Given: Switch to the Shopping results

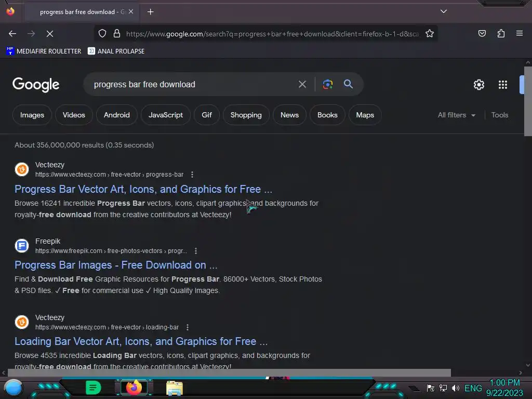Looking at the screenshot, I should tap(246, 115).
